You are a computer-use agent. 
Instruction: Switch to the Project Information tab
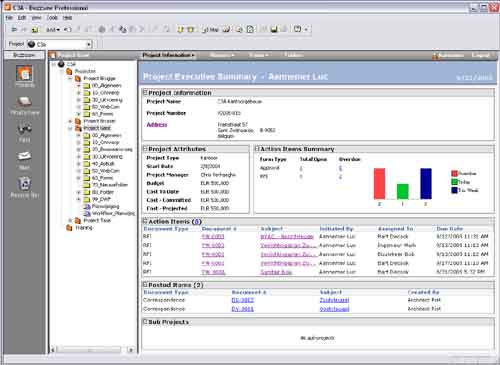pyautogui.click(x=168, y=55)
